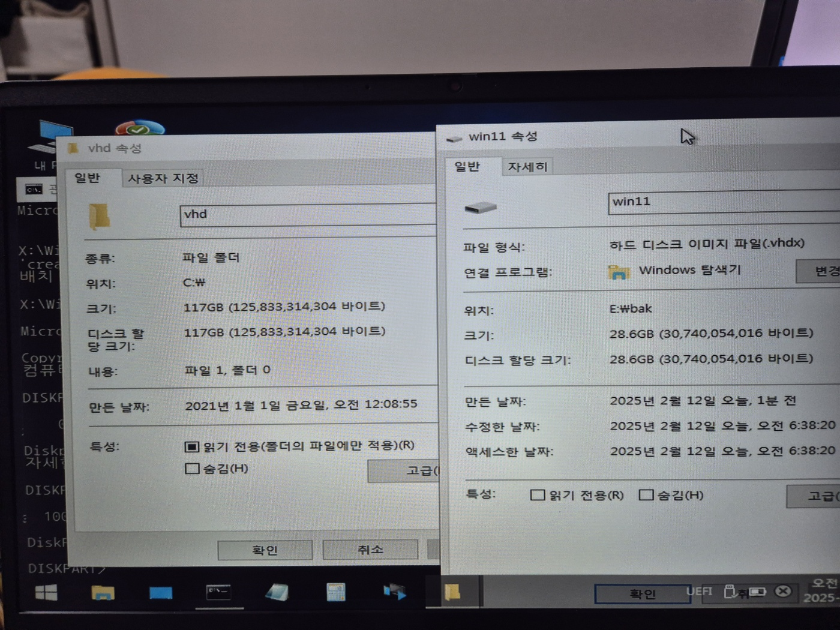
Task: Enable read-only checkbox in win11 properties
Action: click(538, 495)
